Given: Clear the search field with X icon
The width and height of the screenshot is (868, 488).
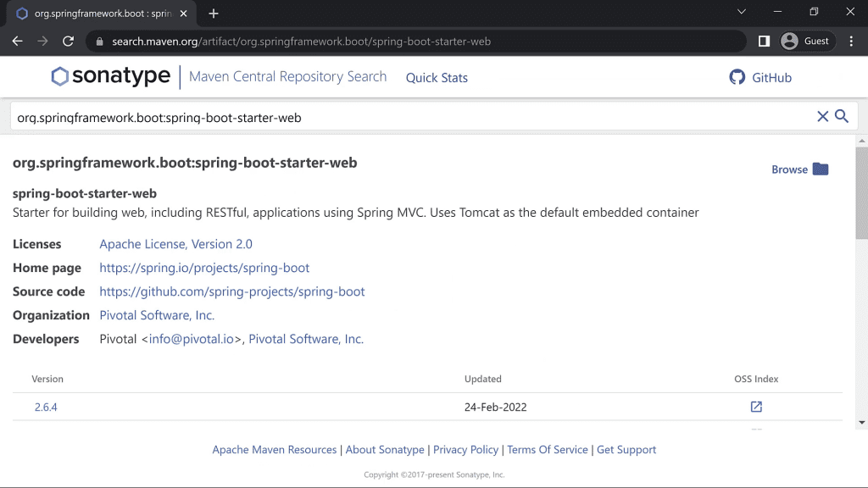Looking at the screenshot, I should tap(822, 117).
